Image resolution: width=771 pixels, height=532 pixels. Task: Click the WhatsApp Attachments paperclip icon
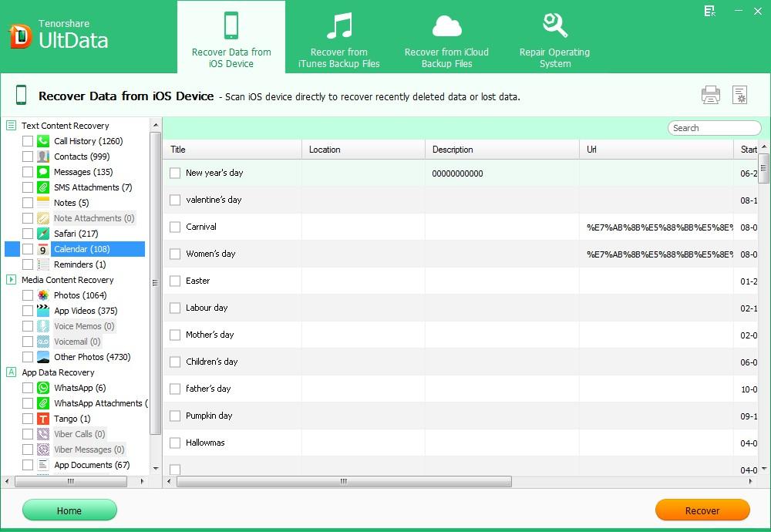click(x=43, y=403)
